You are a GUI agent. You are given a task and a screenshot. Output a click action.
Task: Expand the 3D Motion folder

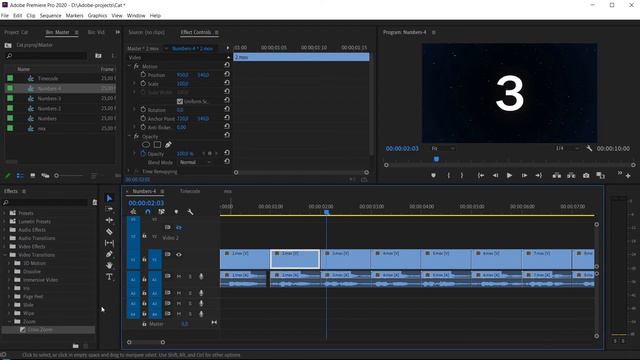[9, 263]
